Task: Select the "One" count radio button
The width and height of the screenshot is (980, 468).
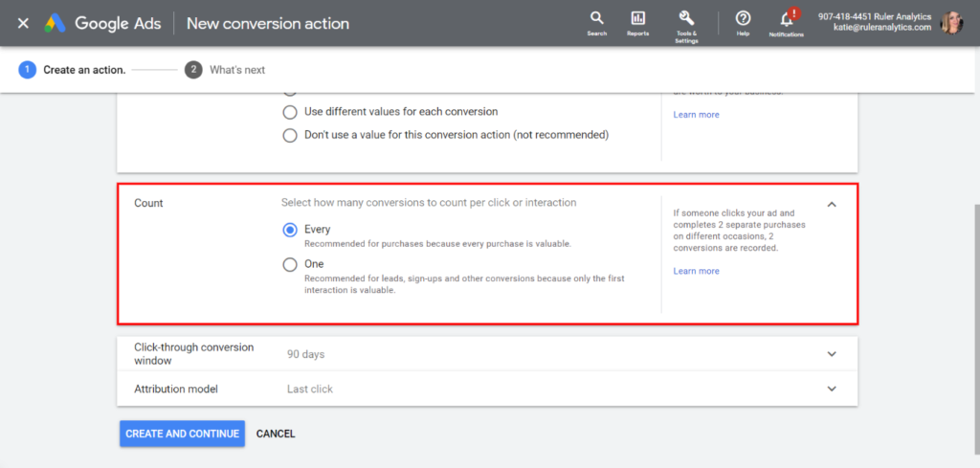Action: pyautogui.click(x=290, y=264)
